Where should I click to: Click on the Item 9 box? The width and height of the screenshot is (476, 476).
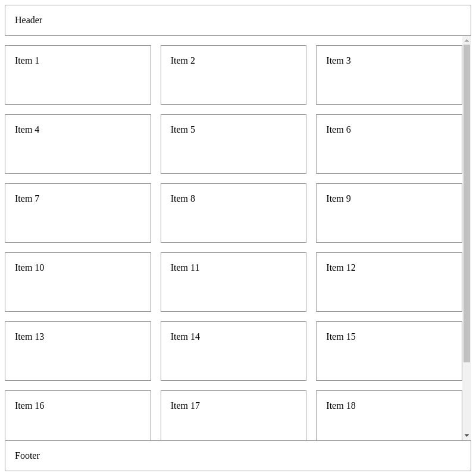click(x=389, y=213)
